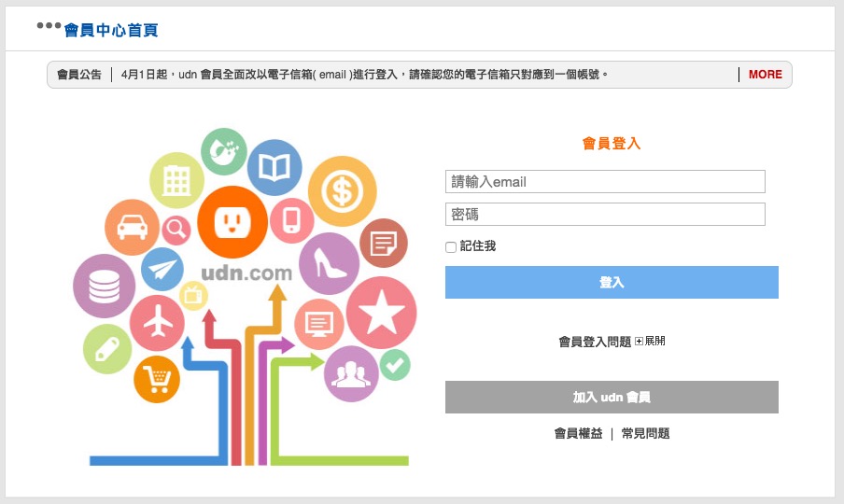Image resolution: width=844 pixels, height=504 pixels.
Task: Click the green checkmark icon
Action: (395, 365)
